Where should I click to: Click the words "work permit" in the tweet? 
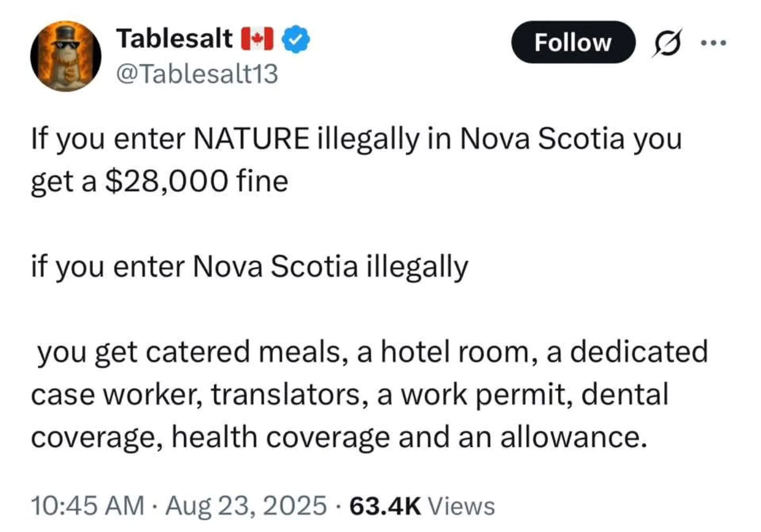tap(485, 395)
